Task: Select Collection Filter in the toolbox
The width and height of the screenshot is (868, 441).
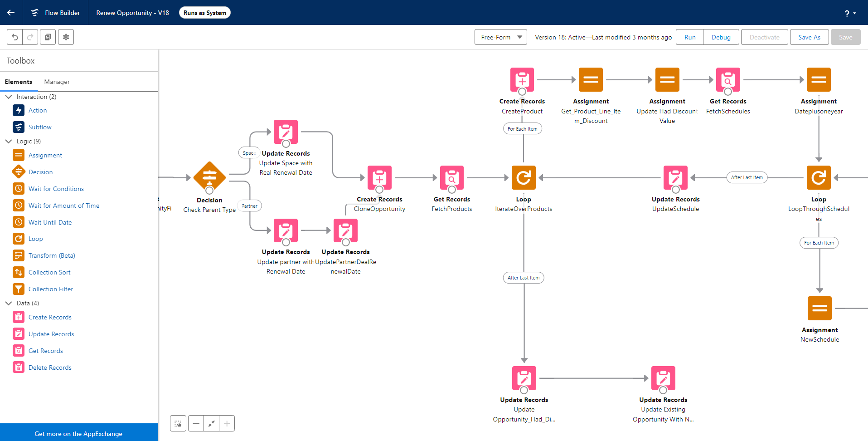Action: pos(50,289)
